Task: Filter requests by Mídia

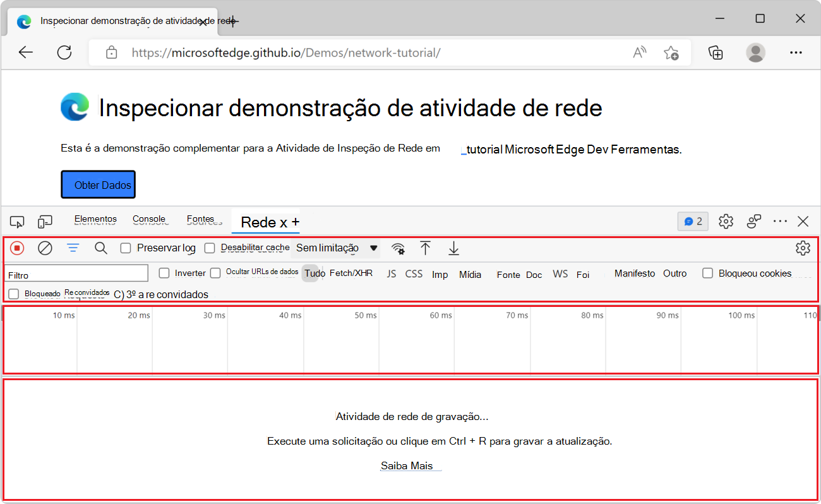Action: tap(470, 275)
